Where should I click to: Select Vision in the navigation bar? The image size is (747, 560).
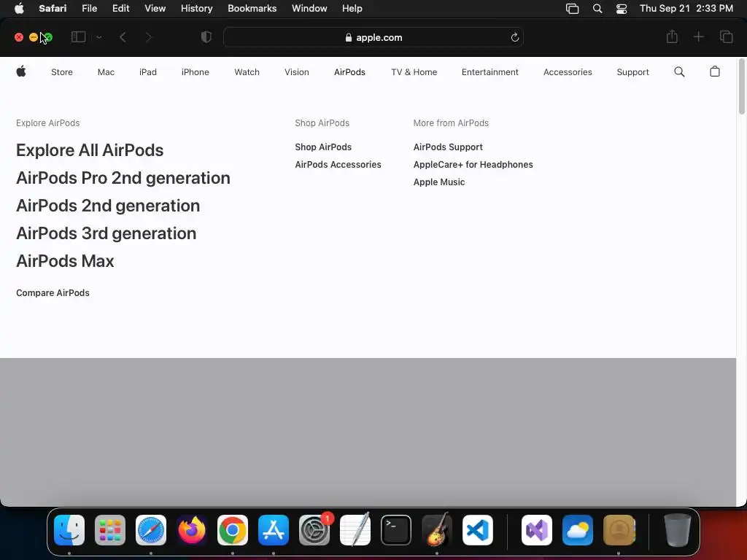[x=297, y=72]
